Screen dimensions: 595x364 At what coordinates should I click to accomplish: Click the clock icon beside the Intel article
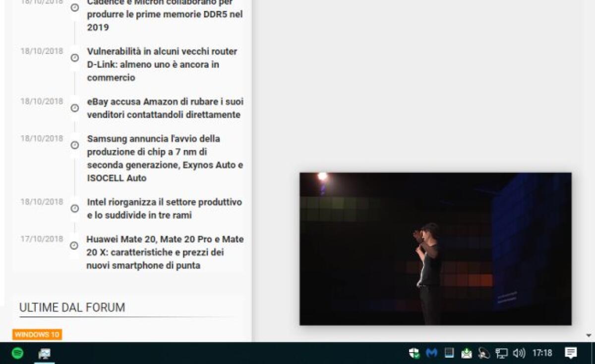point(74,208)
